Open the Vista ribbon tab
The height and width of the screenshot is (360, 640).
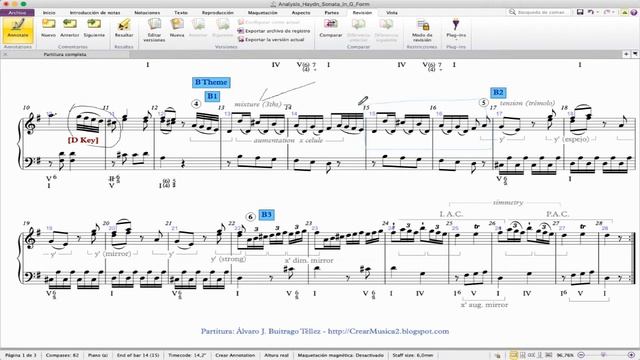[x=392, y=13]
